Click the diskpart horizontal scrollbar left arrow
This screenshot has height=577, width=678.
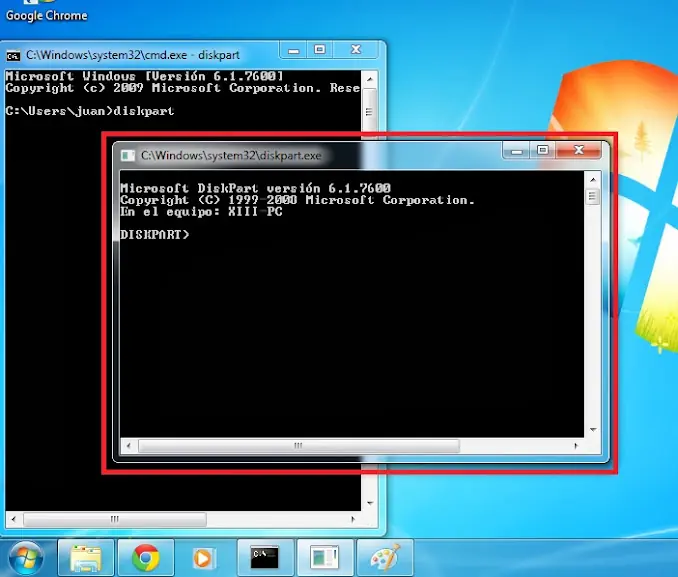[128, 446]
